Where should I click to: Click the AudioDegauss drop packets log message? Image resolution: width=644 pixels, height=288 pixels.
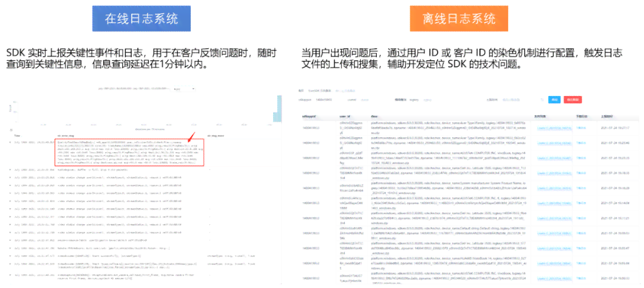(94, 169)
